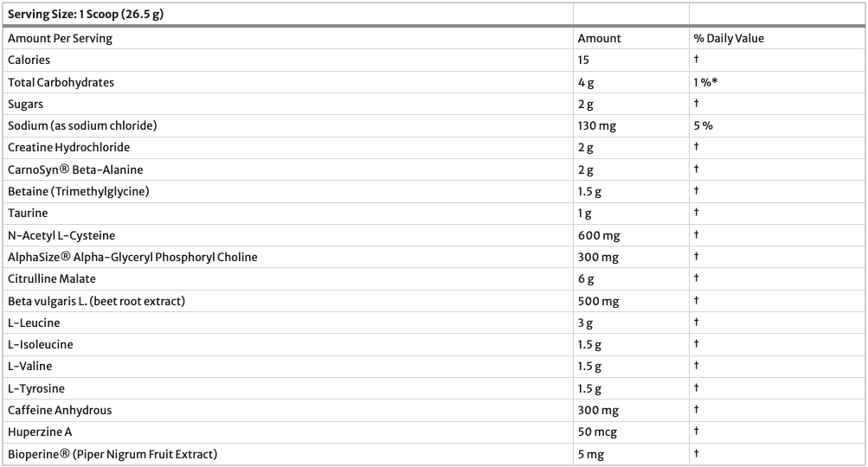868x467 pixels.
Task: Select the Amount Per Serving header cell
Action: tap(60, 38)
